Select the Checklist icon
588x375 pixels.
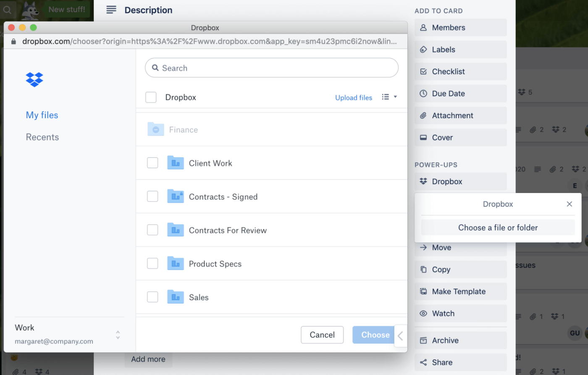coord(424,71)
